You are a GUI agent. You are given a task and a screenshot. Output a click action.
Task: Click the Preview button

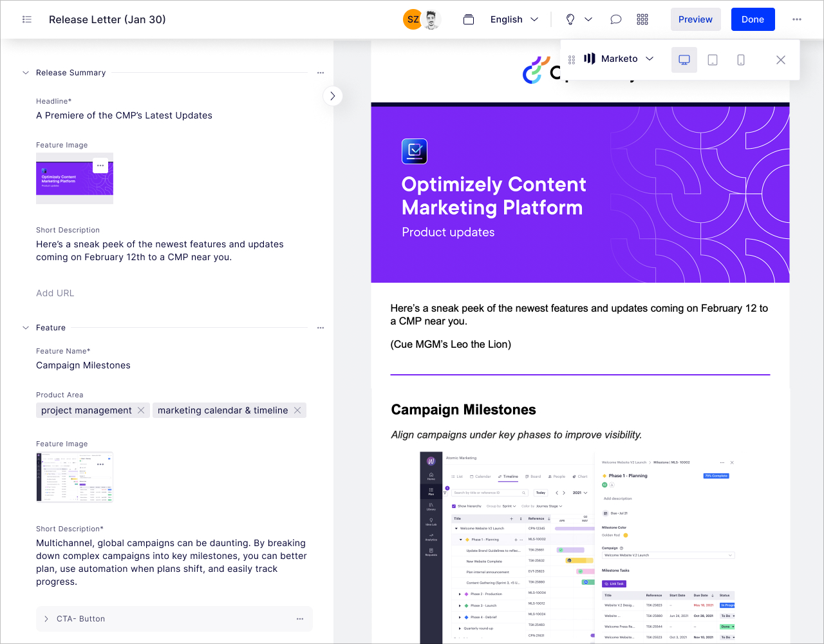(x=695, y=19)
